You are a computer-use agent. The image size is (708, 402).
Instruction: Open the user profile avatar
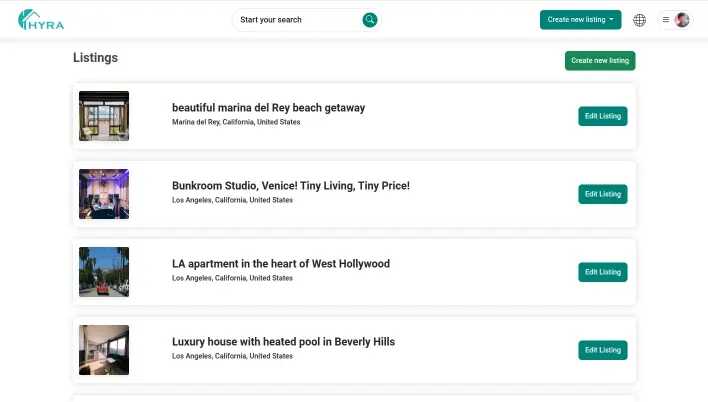point(682,20)
